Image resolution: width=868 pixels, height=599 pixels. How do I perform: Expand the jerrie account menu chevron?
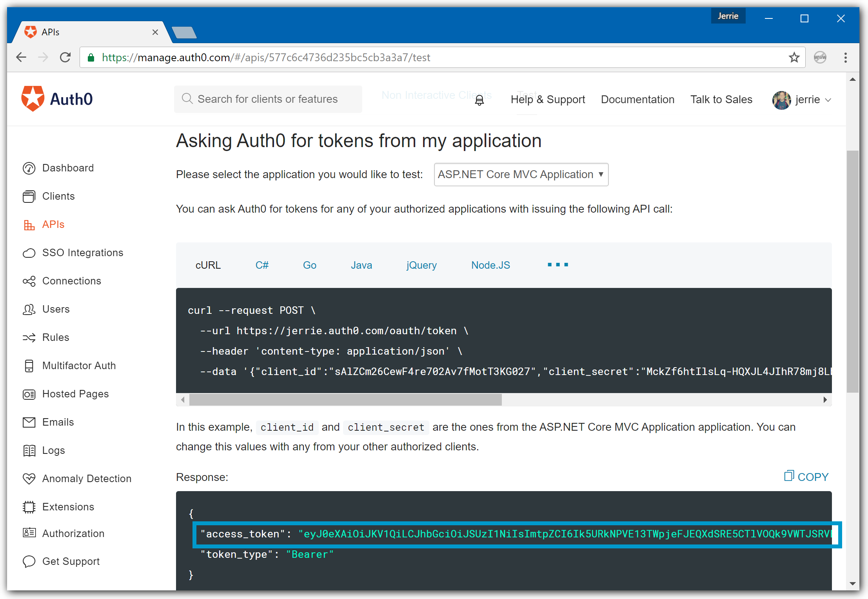coord(828,100)
